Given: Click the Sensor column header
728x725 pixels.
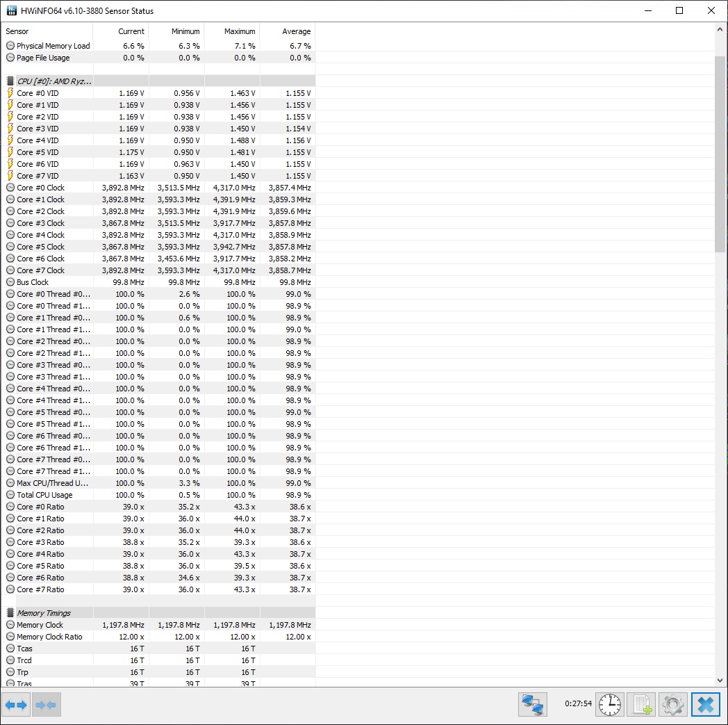Looking at the screenshot, I should point(47,31).
